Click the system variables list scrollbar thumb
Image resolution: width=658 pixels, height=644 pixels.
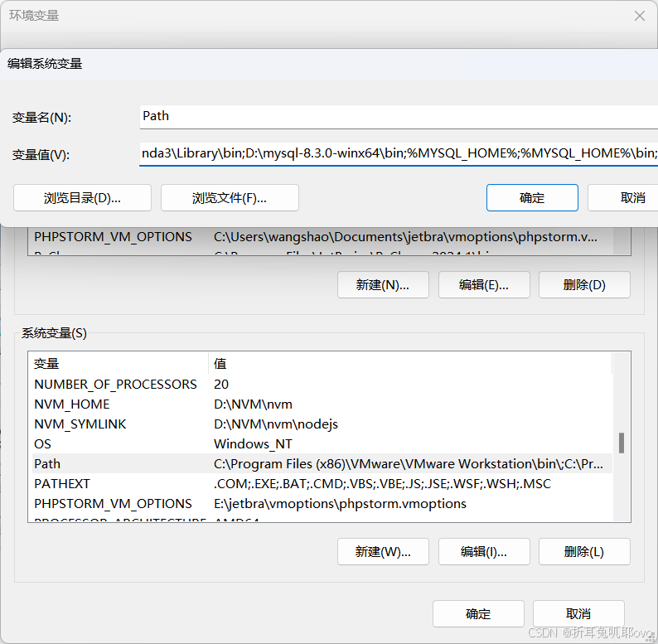point(622,443)
